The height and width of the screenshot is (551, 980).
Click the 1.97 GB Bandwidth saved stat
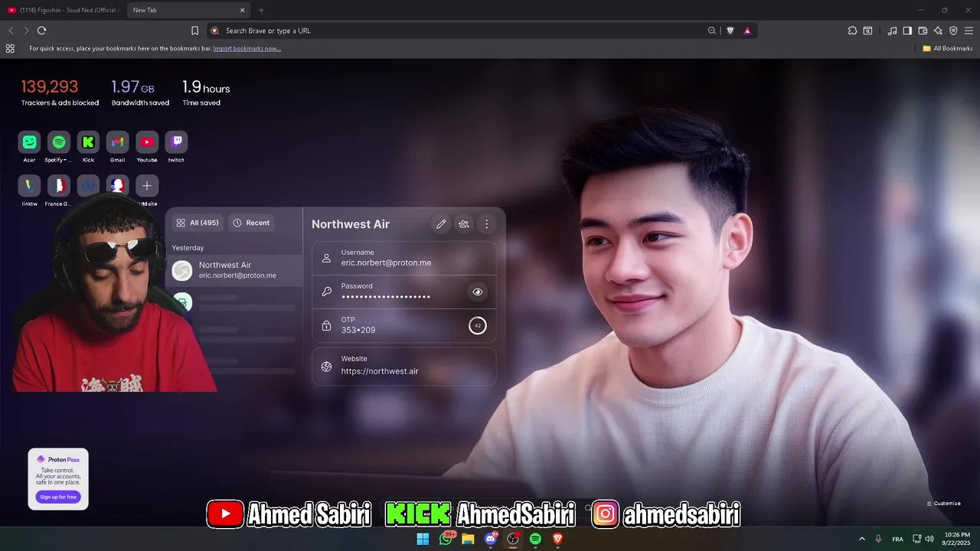pos(140,93)
